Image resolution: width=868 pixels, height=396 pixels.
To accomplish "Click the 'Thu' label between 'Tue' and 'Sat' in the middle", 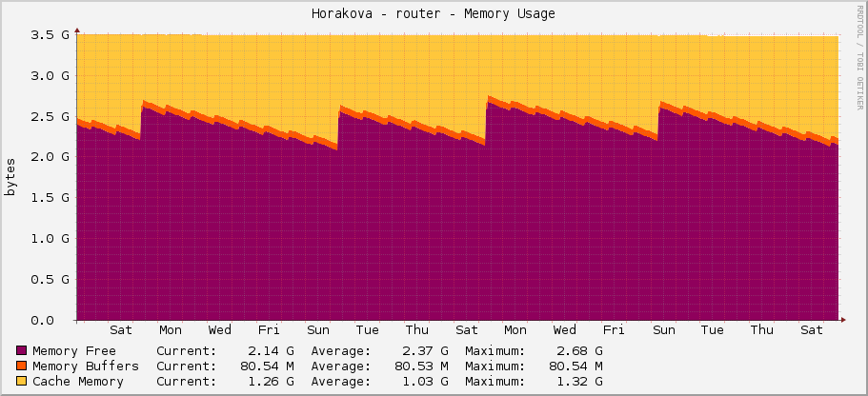I will 416,330.
